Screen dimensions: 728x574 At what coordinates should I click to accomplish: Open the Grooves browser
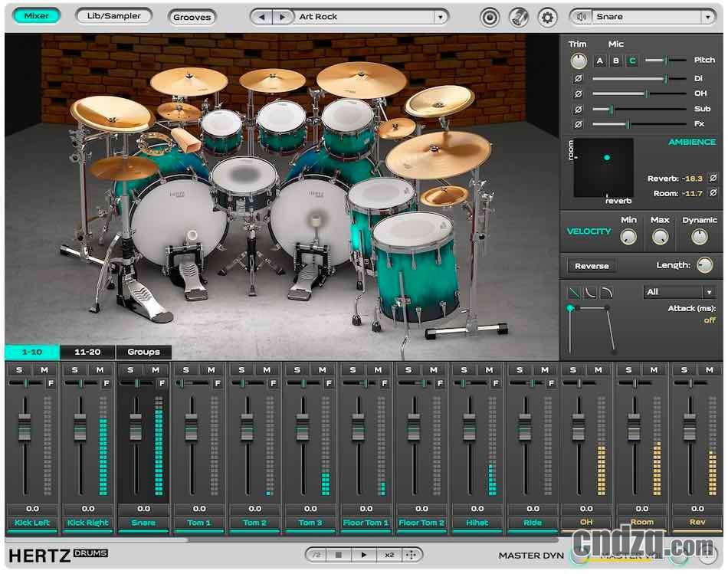click(191, 16)
